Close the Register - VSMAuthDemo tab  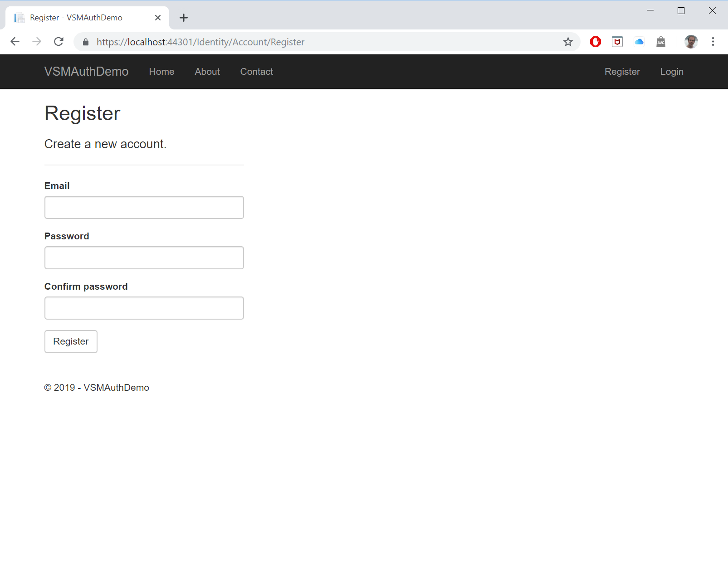click(158, 18)
